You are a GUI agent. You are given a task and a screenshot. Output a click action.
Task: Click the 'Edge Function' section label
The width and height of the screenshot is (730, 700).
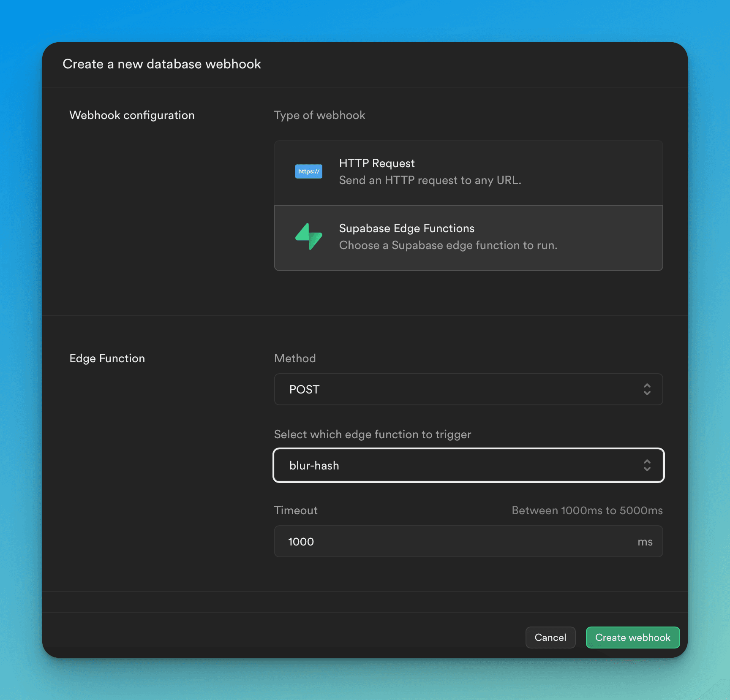[x=107, y=358]
